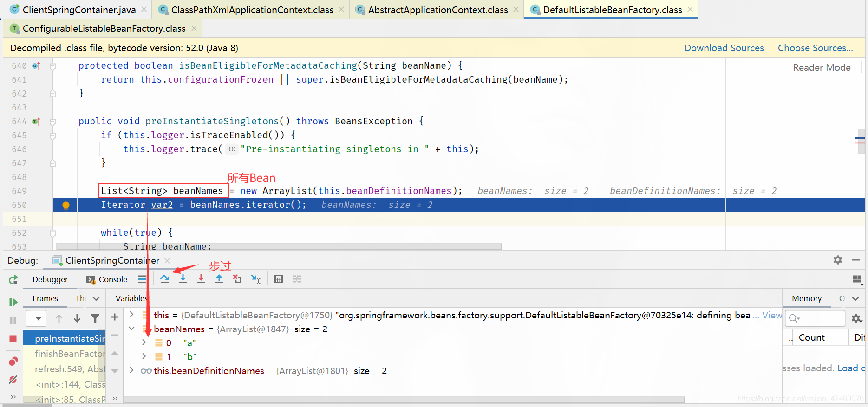Select the finishBeanFactory stack frame

click(65, 354)
